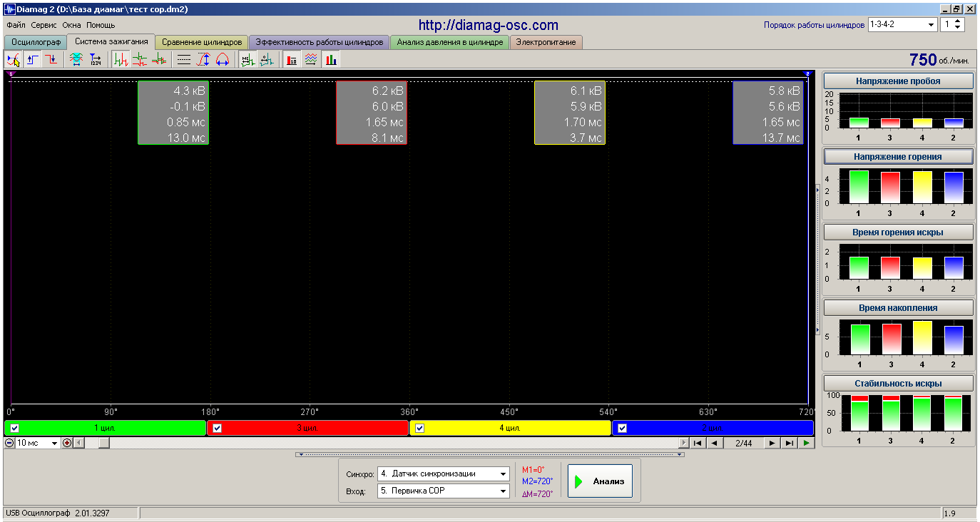Viewport: 980px width, 522px height.
Task: Toggle the red bar value labels icon
Action: pos(292,60)
